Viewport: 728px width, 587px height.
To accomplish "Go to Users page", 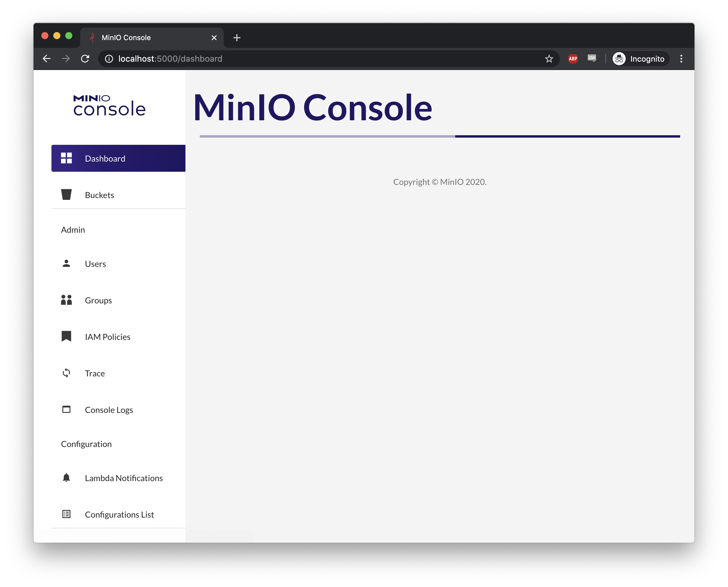I will tap(118, 263).
